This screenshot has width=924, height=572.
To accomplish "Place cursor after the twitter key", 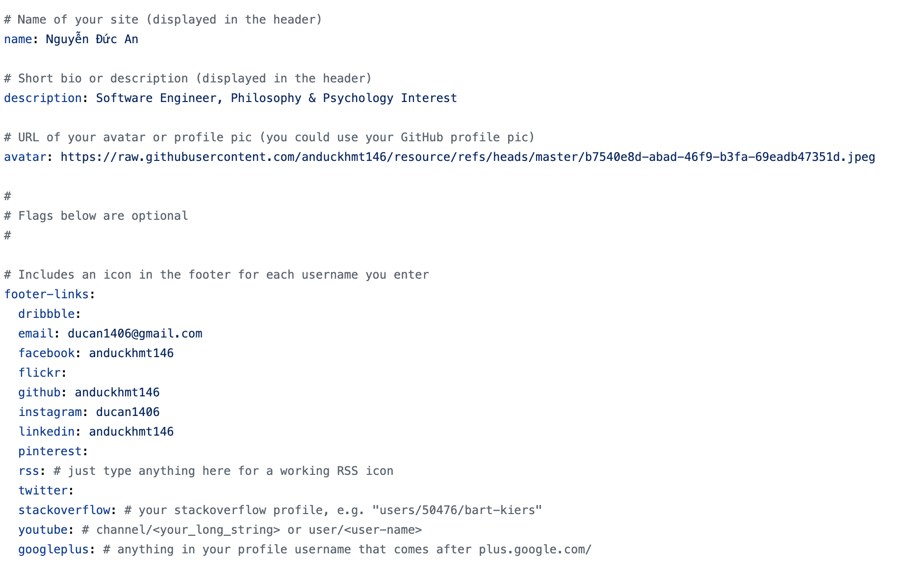I will pyautogui.click(x=75, y=491).
